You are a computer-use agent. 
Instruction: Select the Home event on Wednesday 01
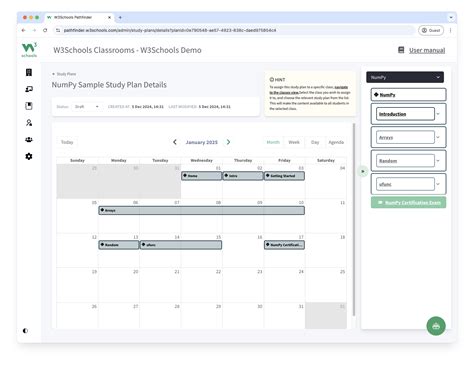201,176
